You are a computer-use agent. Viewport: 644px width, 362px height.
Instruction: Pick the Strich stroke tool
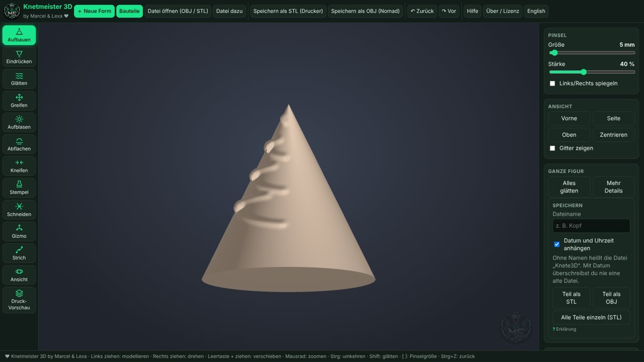19,253
